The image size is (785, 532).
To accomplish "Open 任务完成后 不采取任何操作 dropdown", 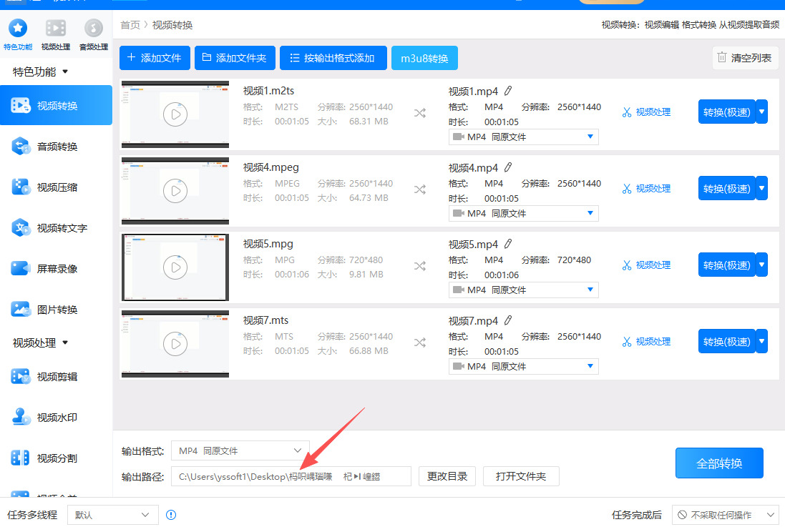I will coord(725,515).
